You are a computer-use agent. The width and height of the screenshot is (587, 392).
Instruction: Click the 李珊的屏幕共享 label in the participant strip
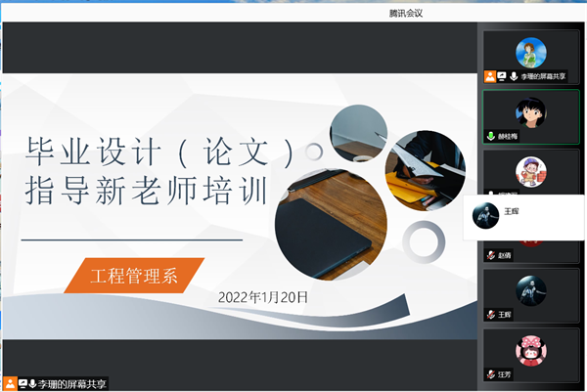click(543, 76)
